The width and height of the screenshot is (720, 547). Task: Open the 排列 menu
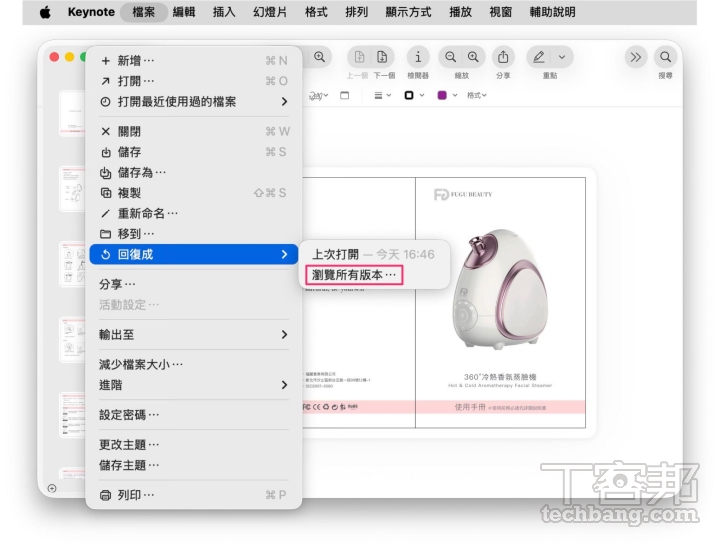pos(357,12)
